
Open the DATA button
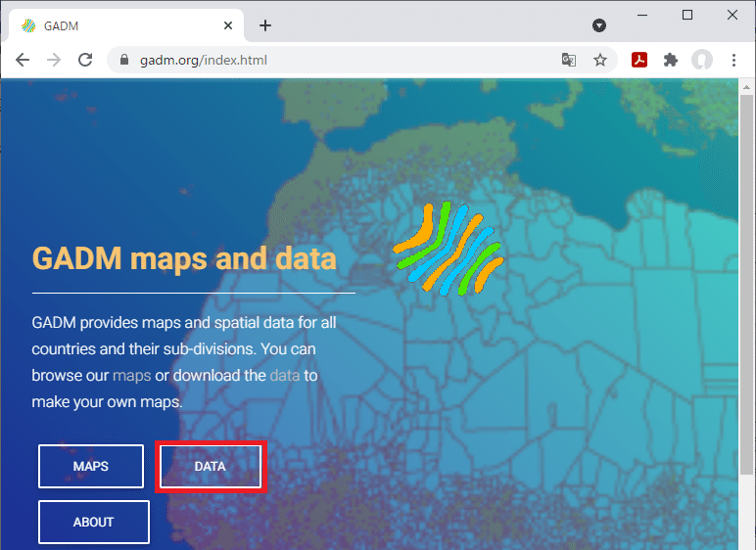pos(211,466)
